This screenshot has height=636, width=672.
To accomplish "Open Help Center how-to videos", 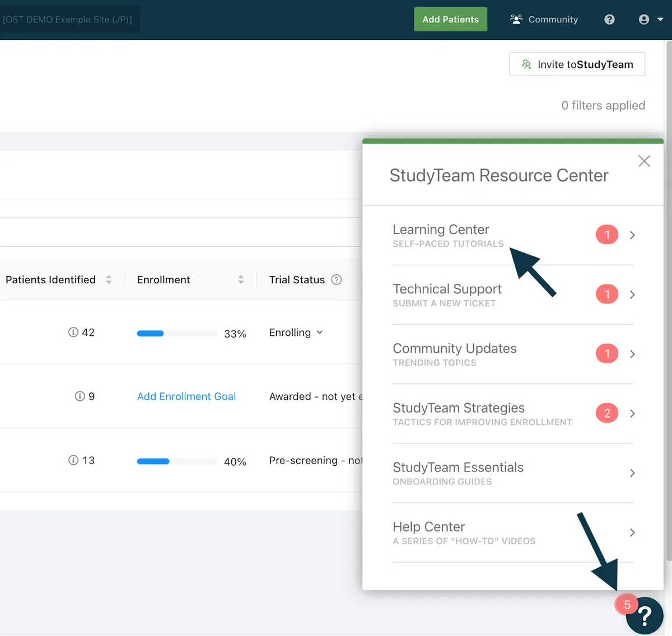I will pyautogui.click(x=513, y=532).
